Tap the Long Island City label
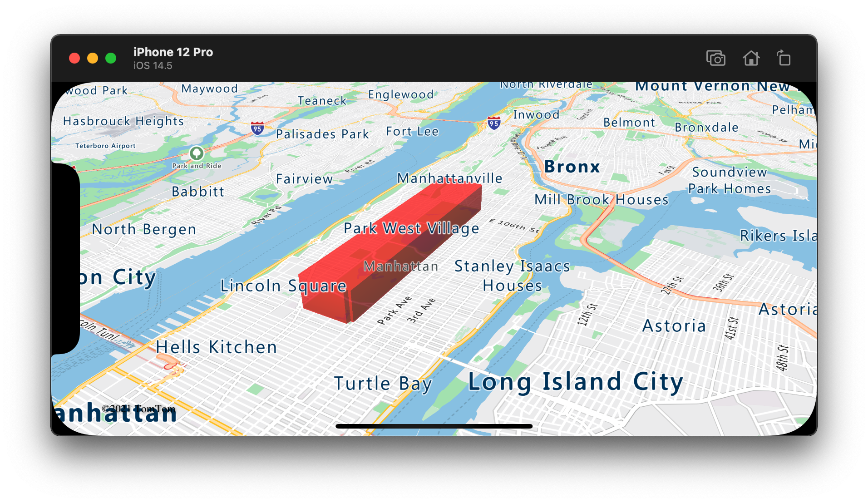 point(576,382)
